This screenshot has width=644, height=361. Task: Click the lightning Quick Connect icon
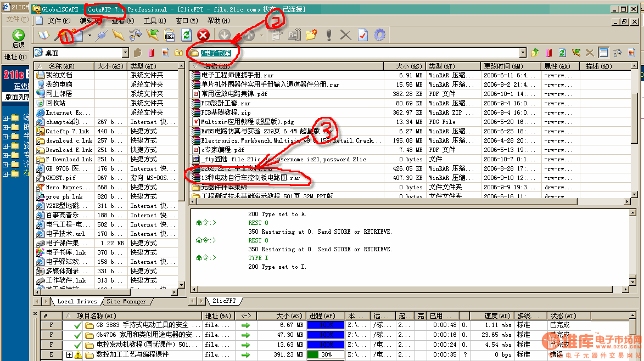pyautogui.click(x=118, y=35)
